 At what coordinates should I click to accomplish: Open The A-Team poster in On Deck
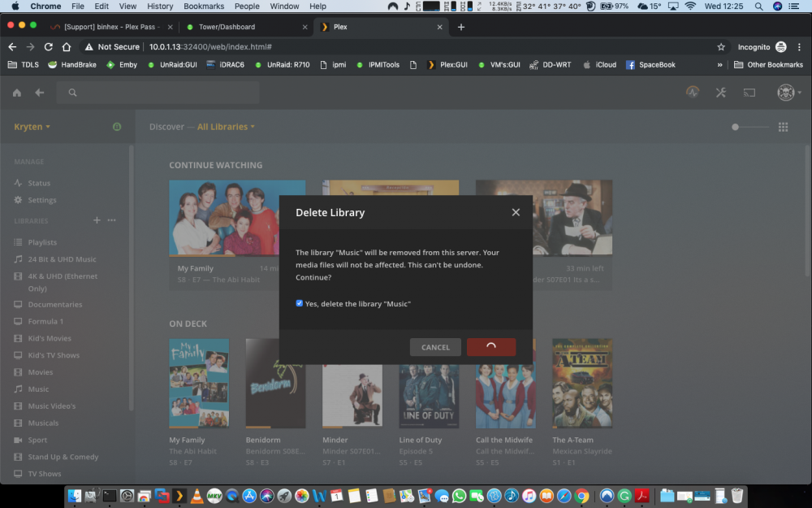(x=582, y=384)
